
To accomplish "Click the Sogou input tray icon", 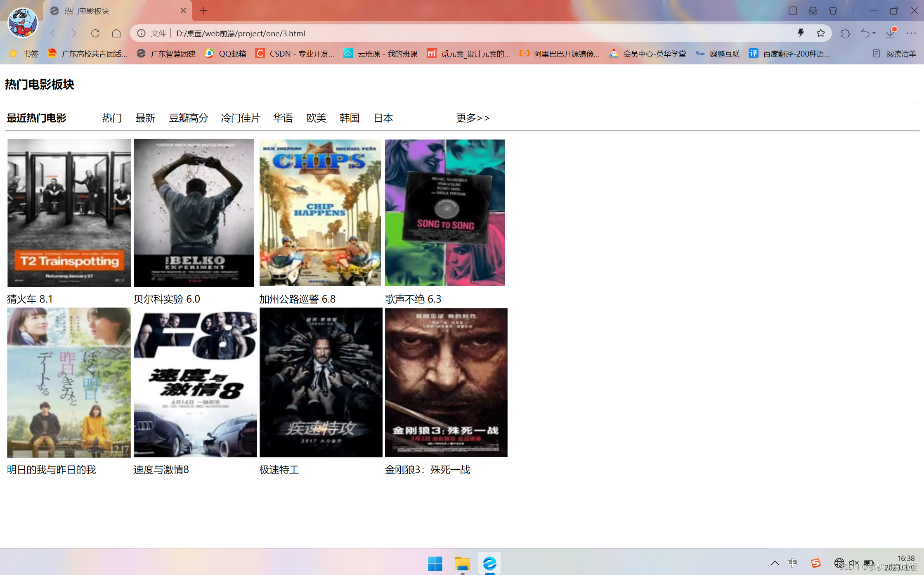I will [x=815, y=563].
